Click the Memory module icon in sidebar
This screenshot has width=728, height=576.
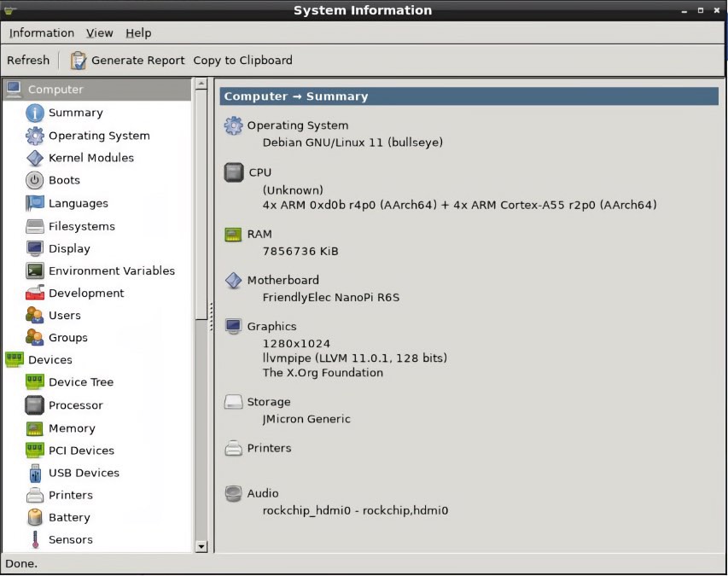(35, 428)
